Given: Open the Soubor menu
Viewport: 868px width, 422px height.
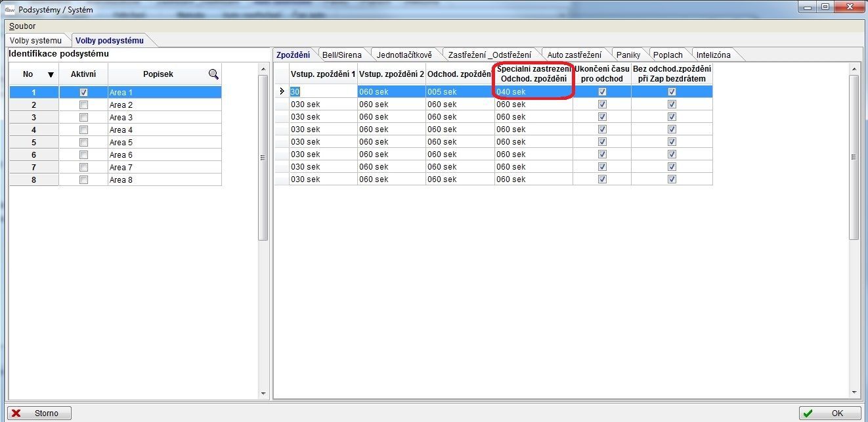Looking at the screenshot, I should pos(22,26).
